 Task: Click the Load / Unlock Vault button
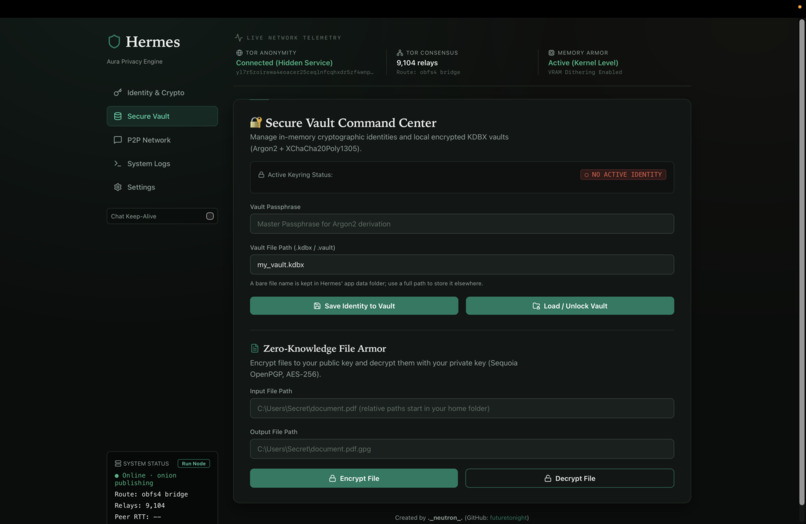(x=570, y=306)
